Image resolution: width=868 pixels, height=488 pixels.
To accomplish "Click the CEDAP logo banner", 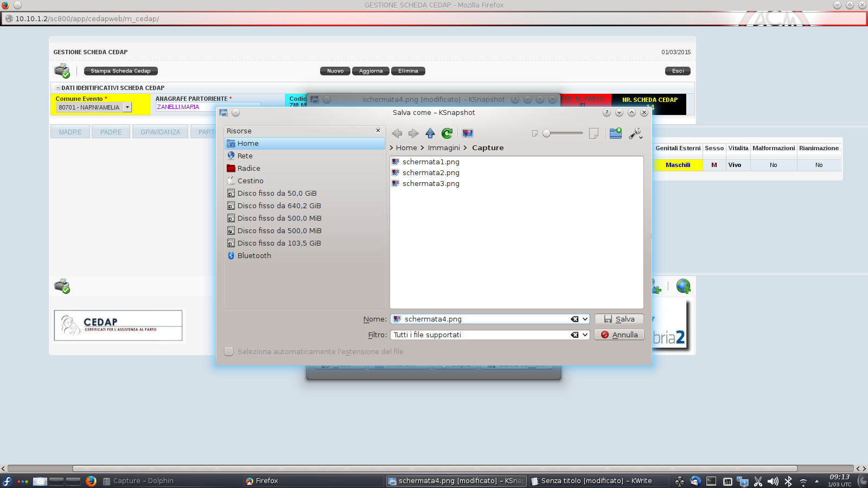I will (118, 325).
